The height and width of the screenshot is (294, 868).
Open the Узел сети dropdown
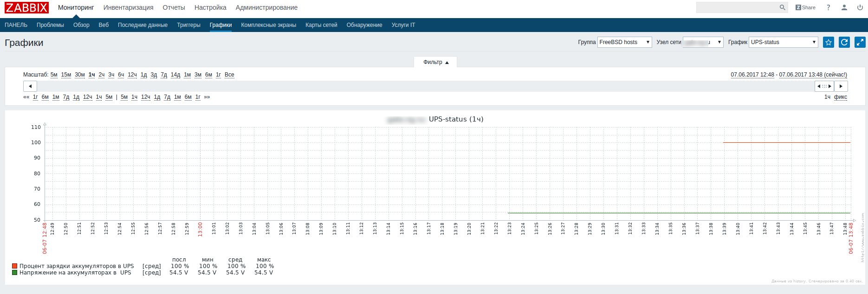pyautogui.click(x=703, y=42)
